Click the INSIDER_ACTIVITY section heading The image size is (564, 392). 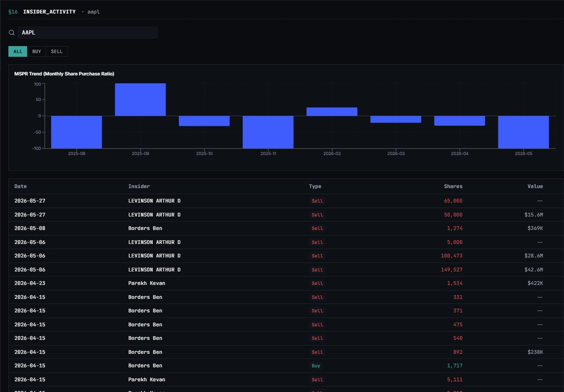click(x=49, y=12)
